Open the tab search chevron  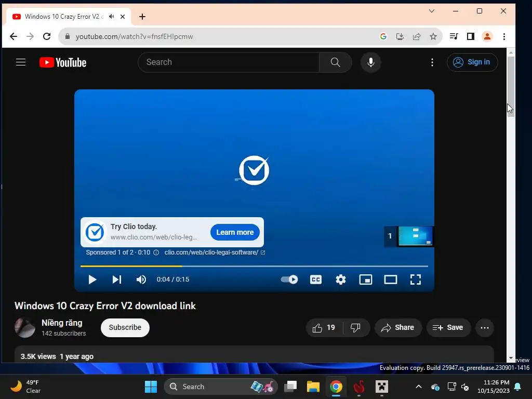coord(432,11)
